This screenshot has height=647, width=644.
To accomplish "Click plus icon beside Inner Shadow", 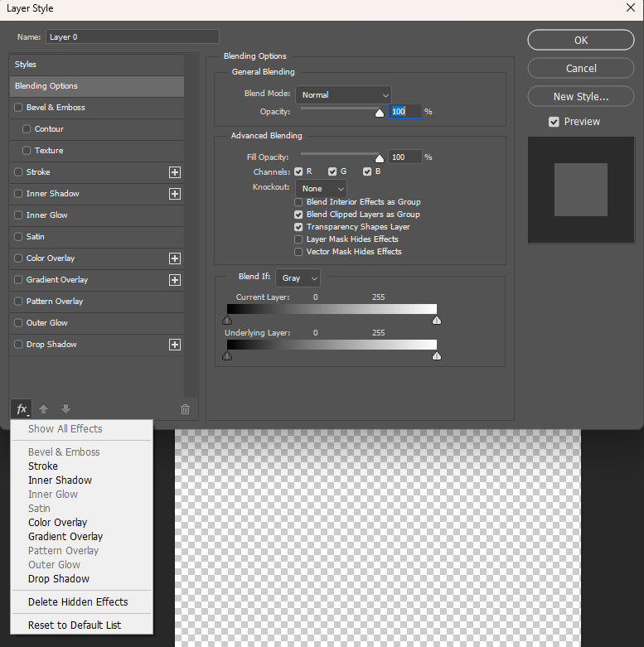I will [x=175, y=194].
